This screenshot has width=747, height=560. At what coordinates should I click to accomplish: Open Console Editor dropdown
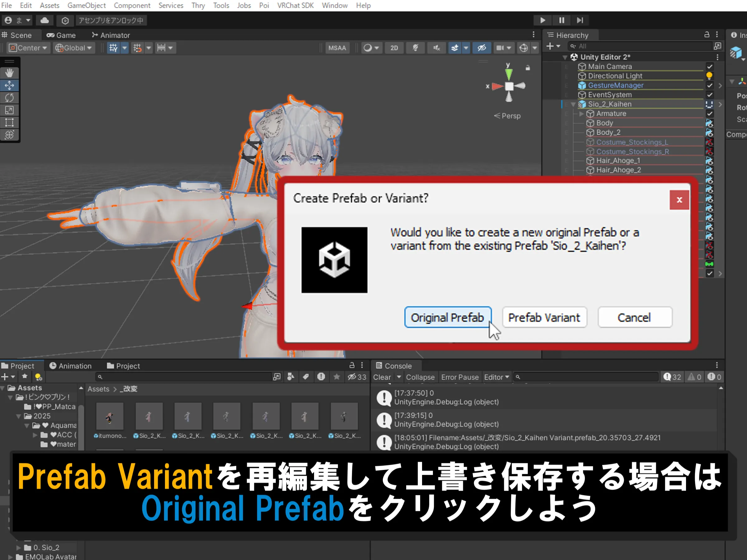pyautogui.click(x=496, y=377)
